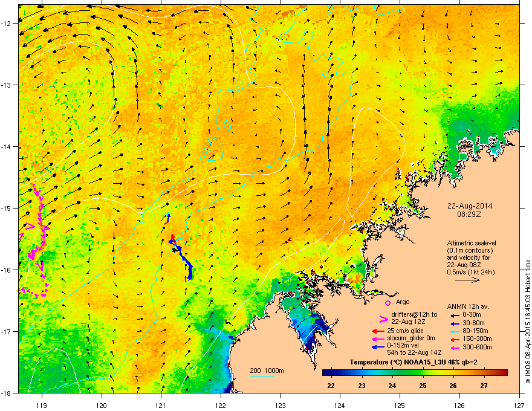Click the dark red end of temperature colorbar

coord(504,373)
